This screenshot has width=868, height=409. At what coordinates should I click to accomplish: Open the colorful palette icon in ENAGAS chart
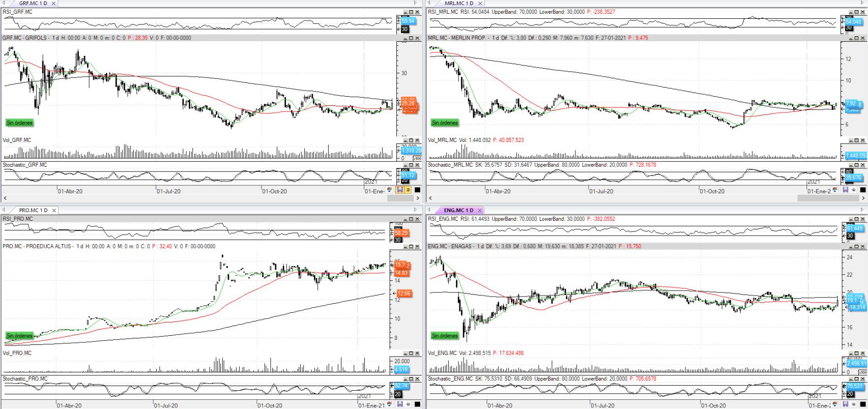tap(835, 404)
